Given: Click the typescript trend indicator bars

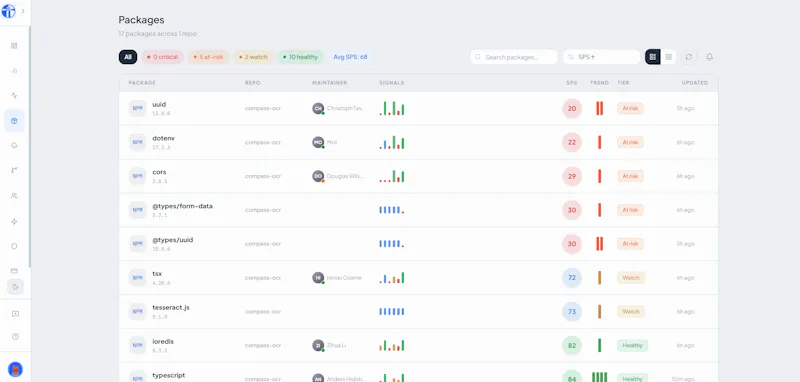Looking at the screenshot, I should point(599,377).
